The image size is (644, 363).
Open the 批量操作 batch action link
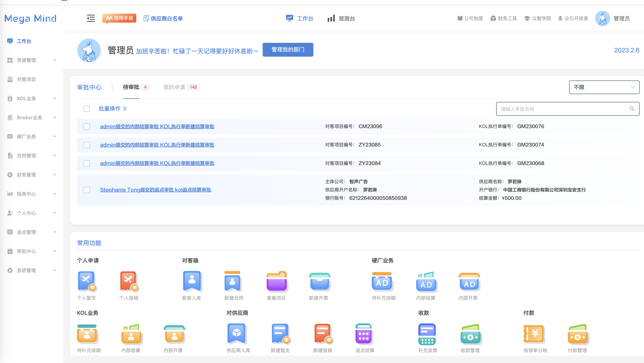point(113,109)
